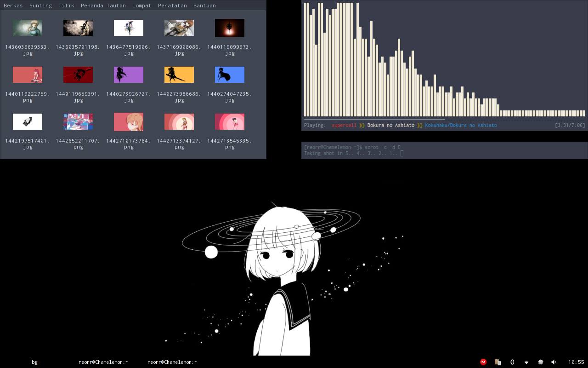Click track title Bokura no Ashiato

(x=390, y=125)
